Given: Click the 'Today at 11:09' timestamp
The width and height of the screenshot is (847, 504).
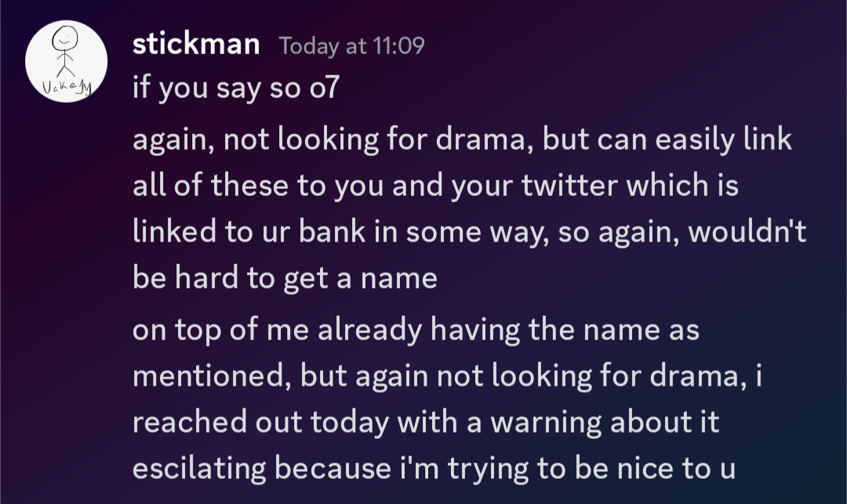Looking at the screenshot, I should coord(351,46).
